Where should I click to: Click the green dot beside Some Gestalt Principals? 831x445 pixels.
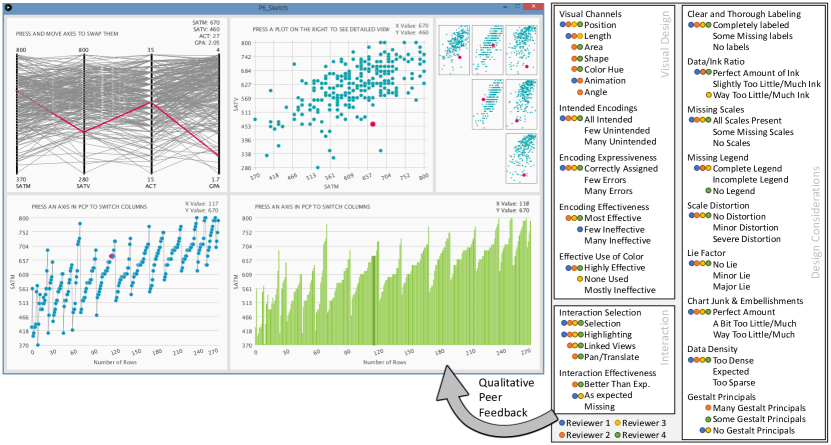[708, 419]
